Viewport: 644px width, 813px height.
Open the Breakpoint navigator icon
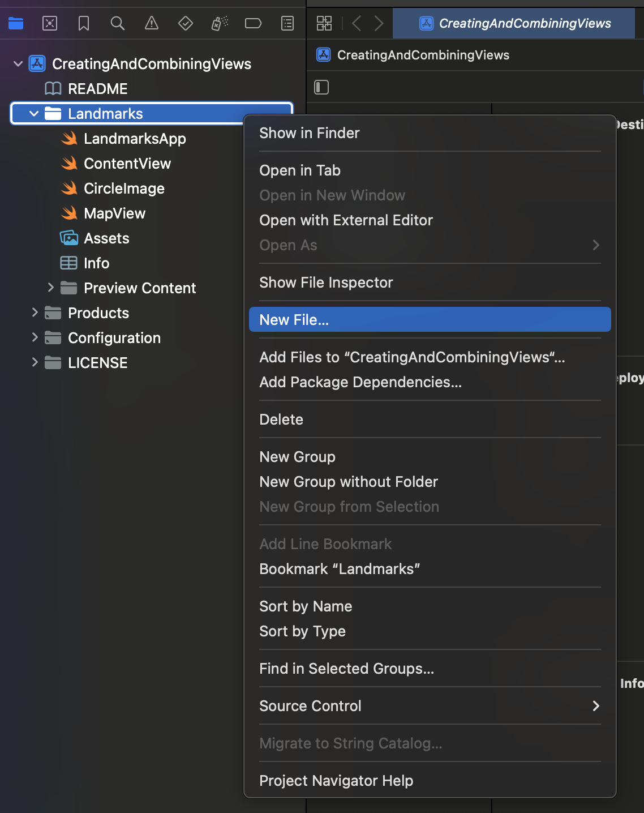[253, 23]
